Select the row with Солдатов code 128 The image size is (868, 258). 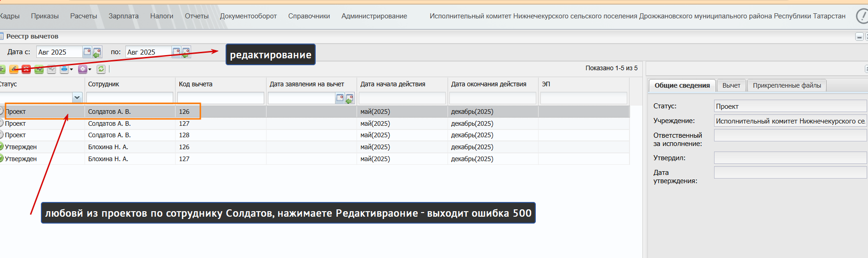pyautogui.click(x=315, y=135)
